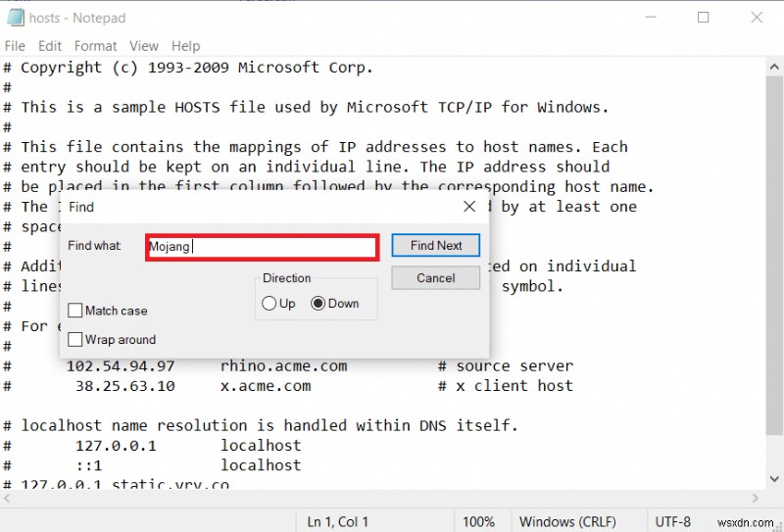Click the vertical scrollbar thumb
This screenshot has height=532, width=784.
pyautogui.click(x=774, y=255)
